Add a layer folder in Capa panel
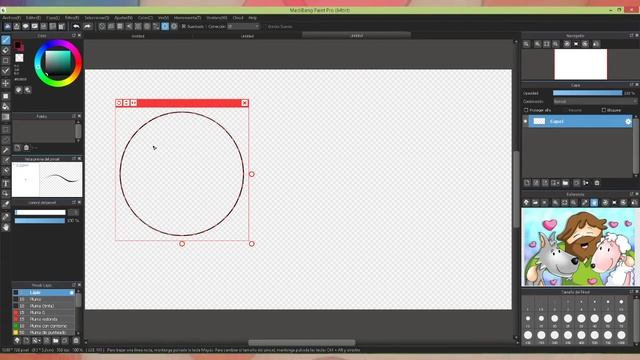Viewport: 640px width, 360px height. click(x=565, y=183)
